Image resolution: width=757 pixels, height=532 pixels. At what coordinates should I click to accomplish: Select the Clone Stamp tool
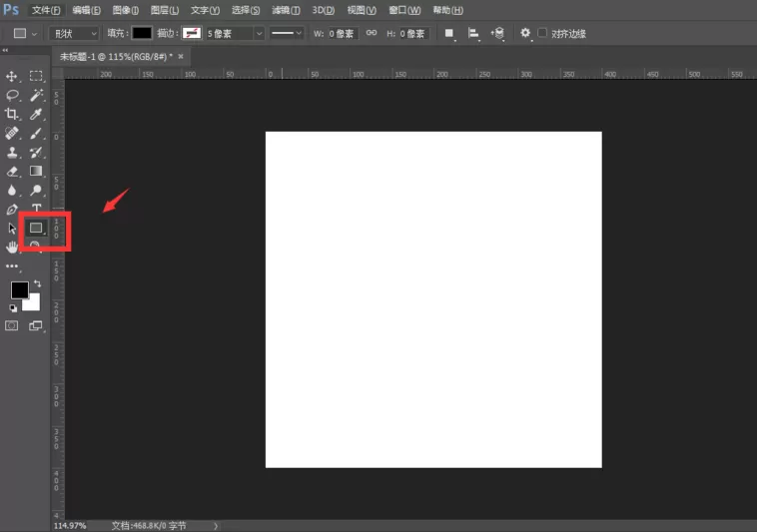point(12,153)
